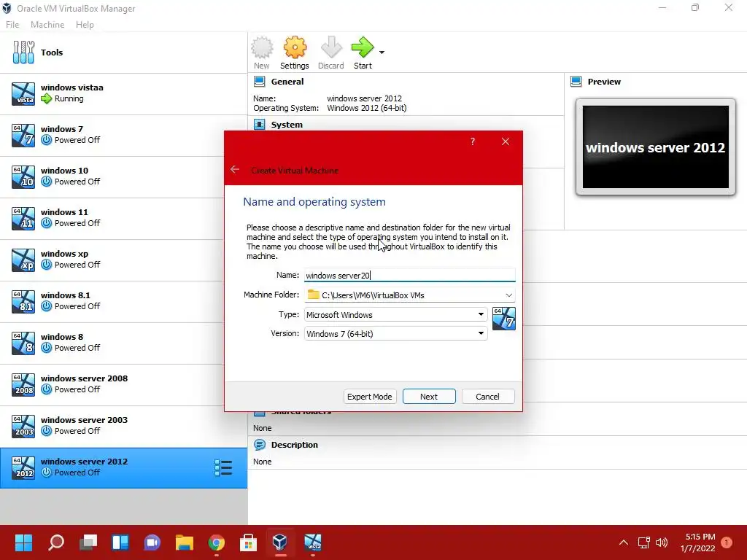Open the Version dropdown
The height and width of the screenshot is (560, 747).
click(395, 334)
